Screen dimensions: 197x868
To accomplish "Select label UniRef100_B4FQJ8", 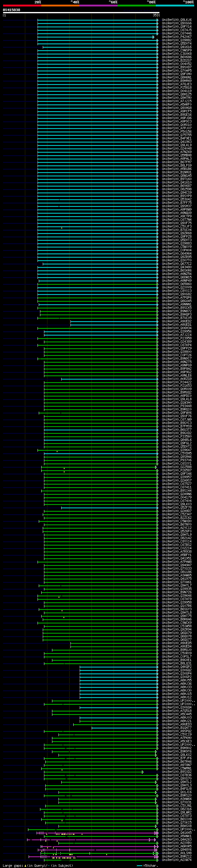I will [177, 789].
